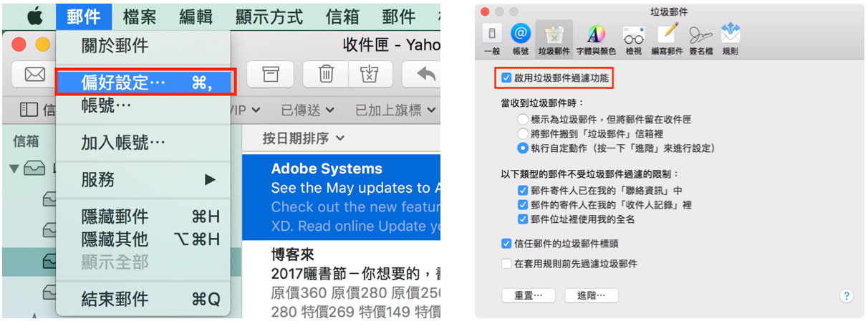Open the 帳號 accounts preferences tab

521,37
